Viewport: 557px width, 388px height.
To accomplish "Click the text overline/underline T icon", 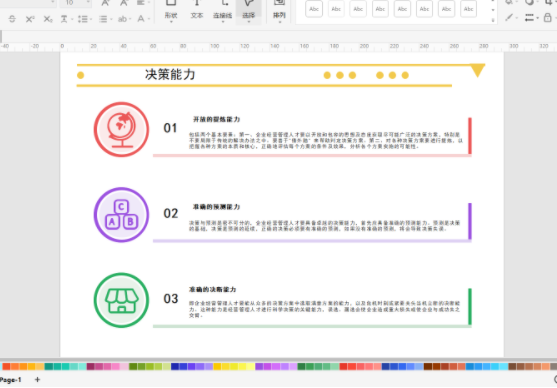I will tap(64, 19).
